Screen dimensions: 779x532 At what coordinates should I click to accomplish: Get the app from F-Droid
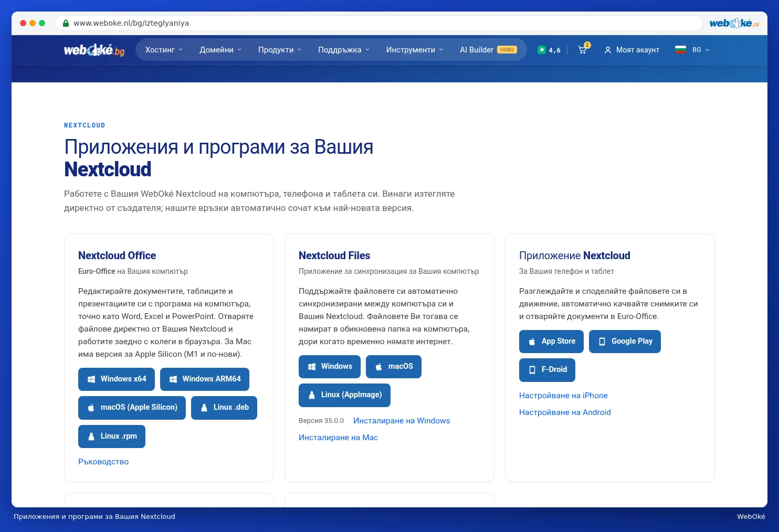click(x=547, y=370)
